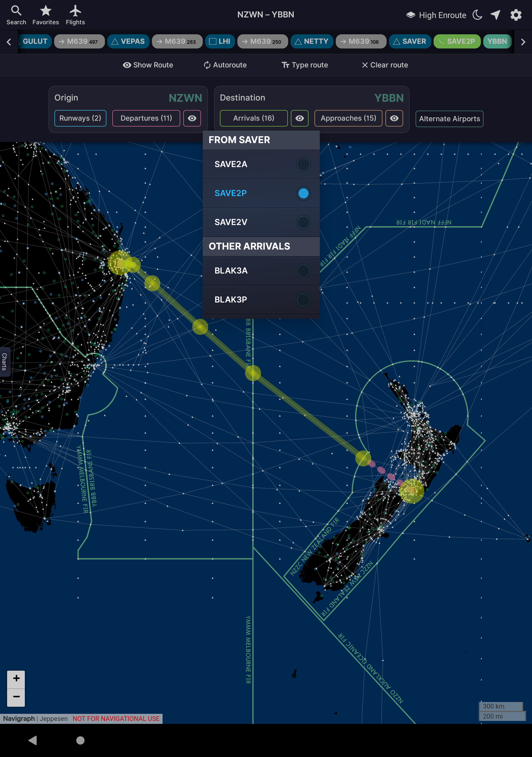Select the GULUT waypoint chip

tap(35, 41)
